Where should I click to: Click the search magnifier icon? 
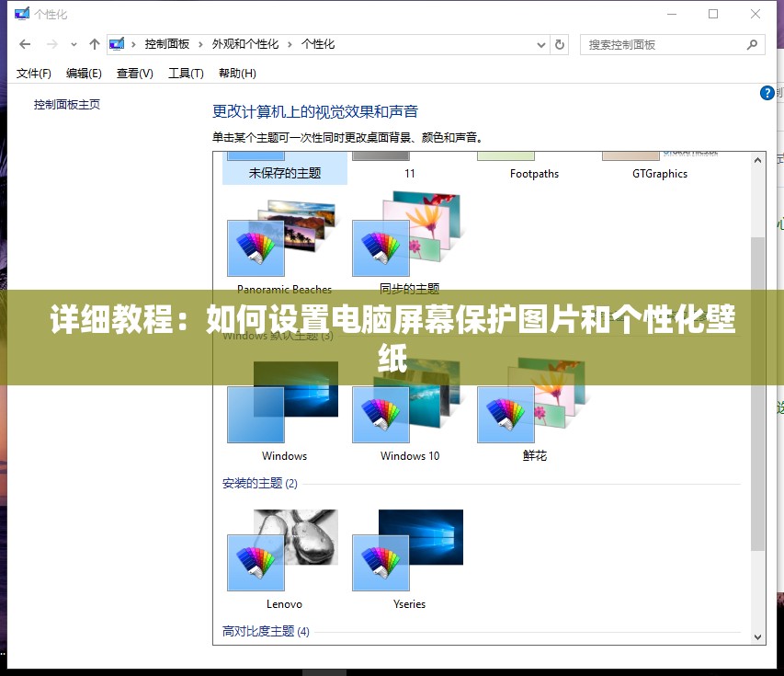[x=752, y=44]
